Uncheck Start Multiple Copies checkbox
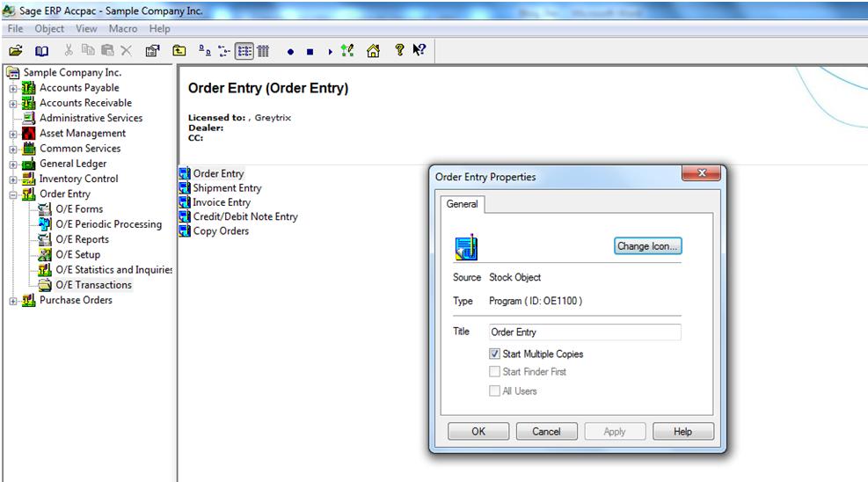Screen dimensions: 868x482 (x=494, y=354)
